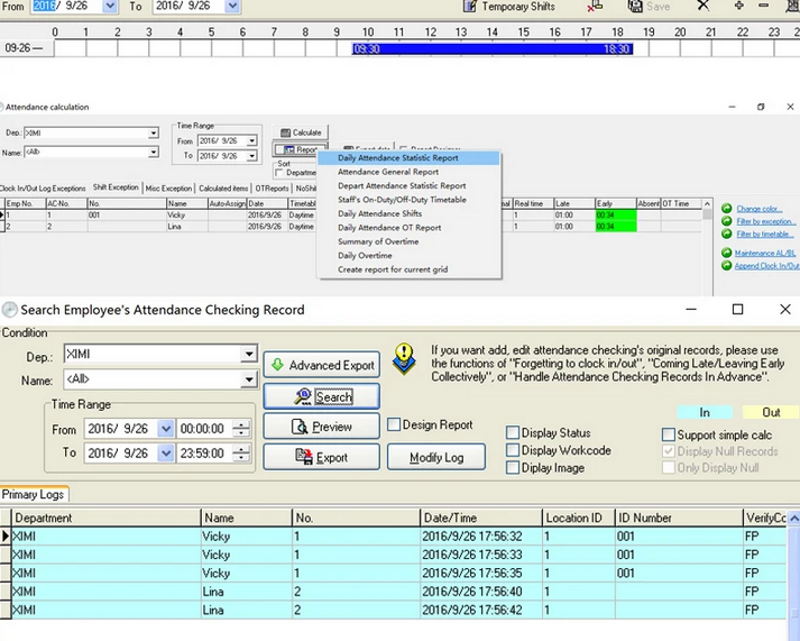
Task: Switch to Shift Exception tab
Action: (116, 187)
